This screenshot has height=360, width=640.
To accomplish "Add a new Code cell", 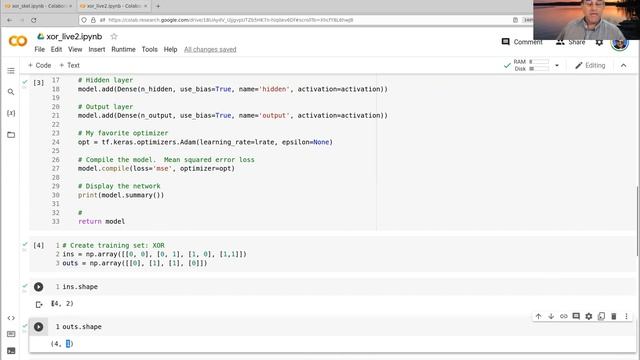I will (x=39, y=65).
